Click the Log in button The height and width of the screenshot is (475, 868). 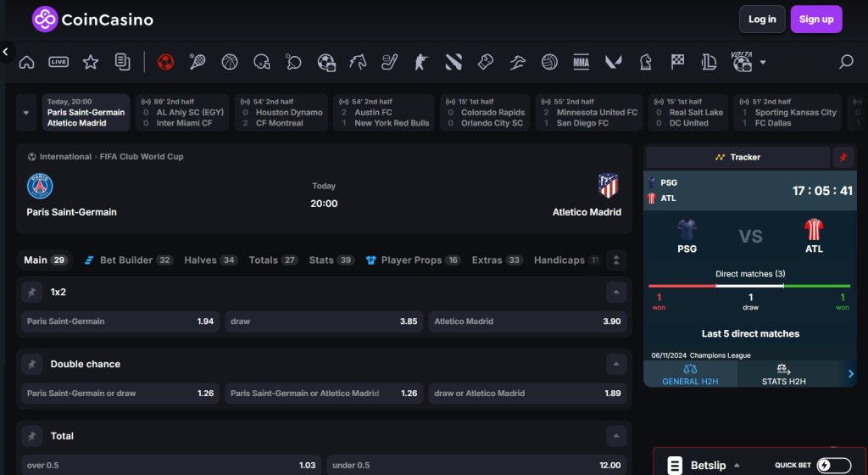pyautogui.click(x=762, y=20)
